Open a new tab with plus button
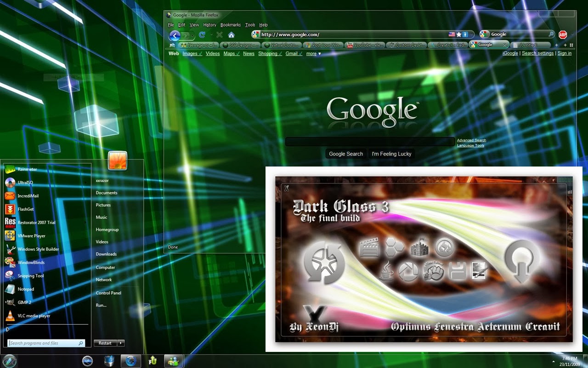Screen dimensions: 588x368 556,45
